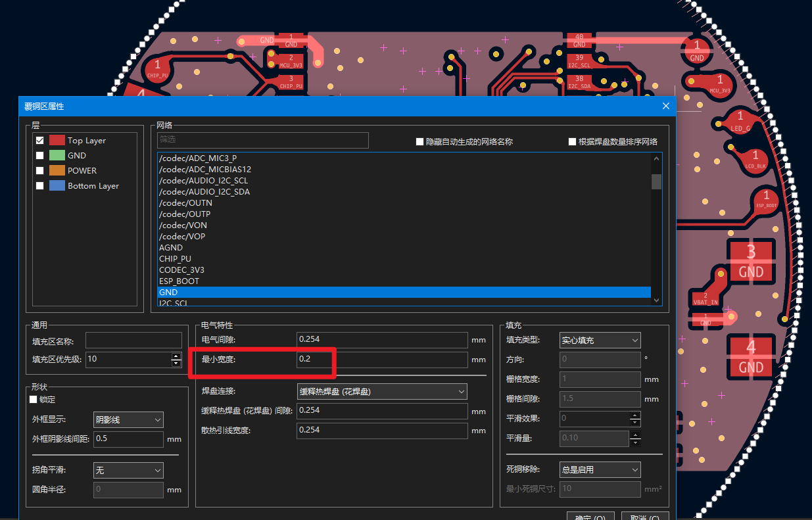
Task: Click net list scroll-up arrow
Action: pyautogui.click(x=656, y=158)
